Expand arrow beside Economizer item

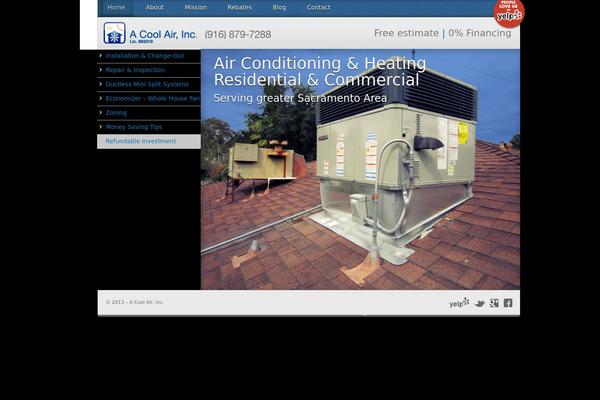101,98
